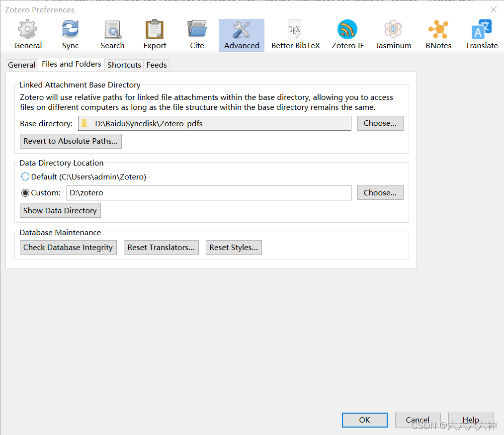This screenshot has width=504, height=435.
Task: Confirm preferences with OK button
Action: coord(364,420)
